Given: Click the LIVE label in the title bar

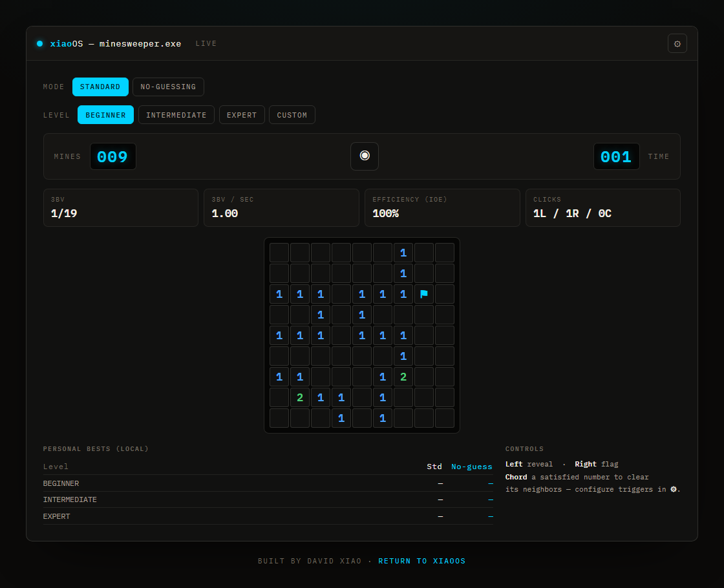Looking at the screenshot, I should pos(206,43).
